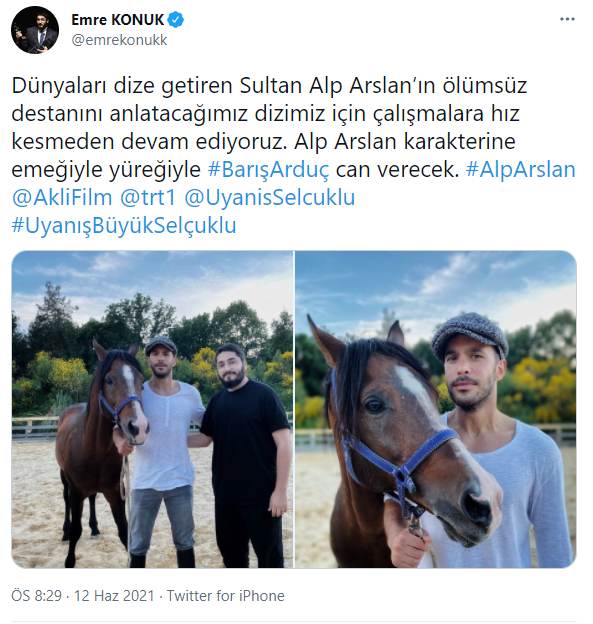Open the @UyanisSelcuklu mention
Viewport: 593px width, 624px height.
[269, 197]
